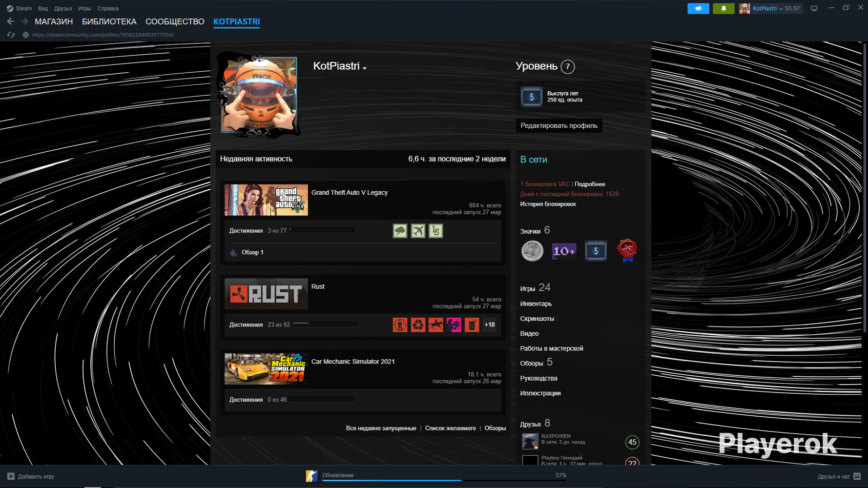Click the Редактировать профиль button

pos(559,125)
